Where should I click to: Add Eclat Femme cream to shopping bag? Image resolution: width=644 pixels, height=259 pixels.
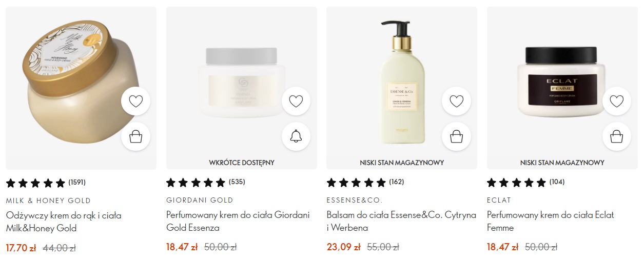(617, 136)
